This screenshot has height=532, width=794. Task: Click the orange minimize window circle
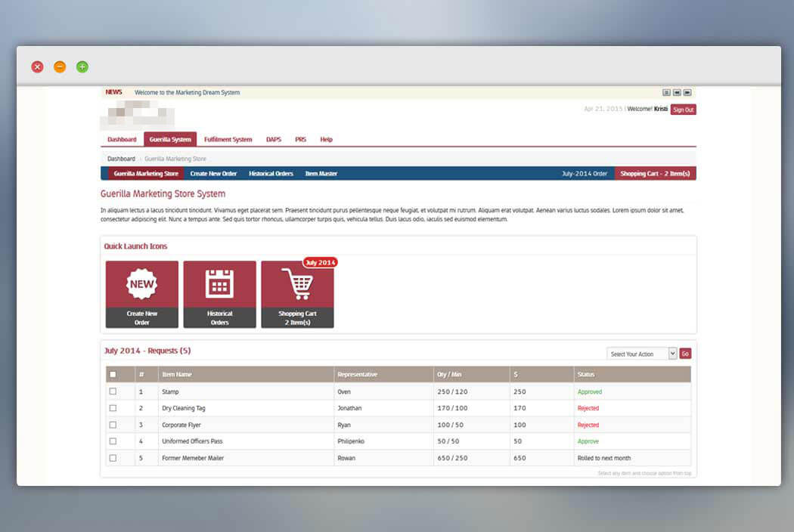(60, 66)
